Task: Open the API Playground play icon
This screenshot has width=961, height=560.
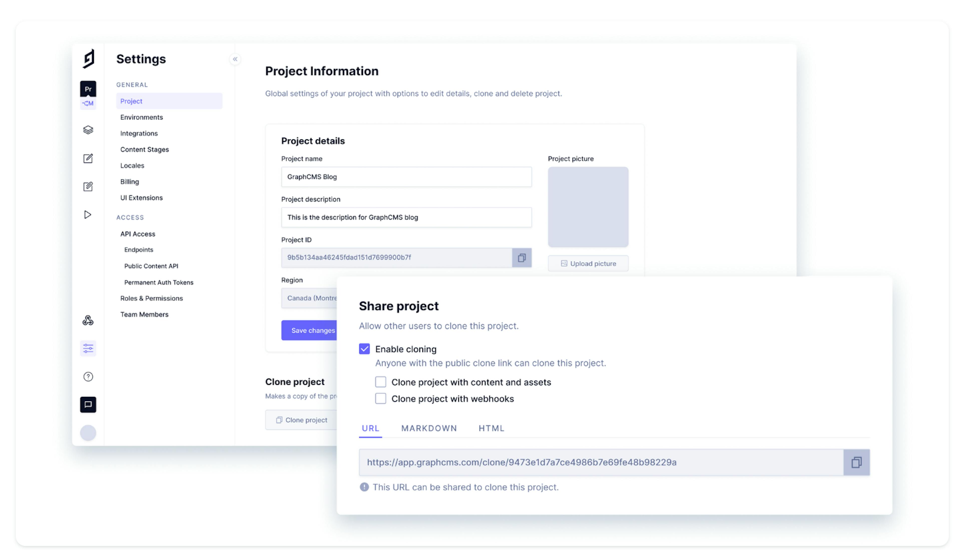Action: pos(88,215)
